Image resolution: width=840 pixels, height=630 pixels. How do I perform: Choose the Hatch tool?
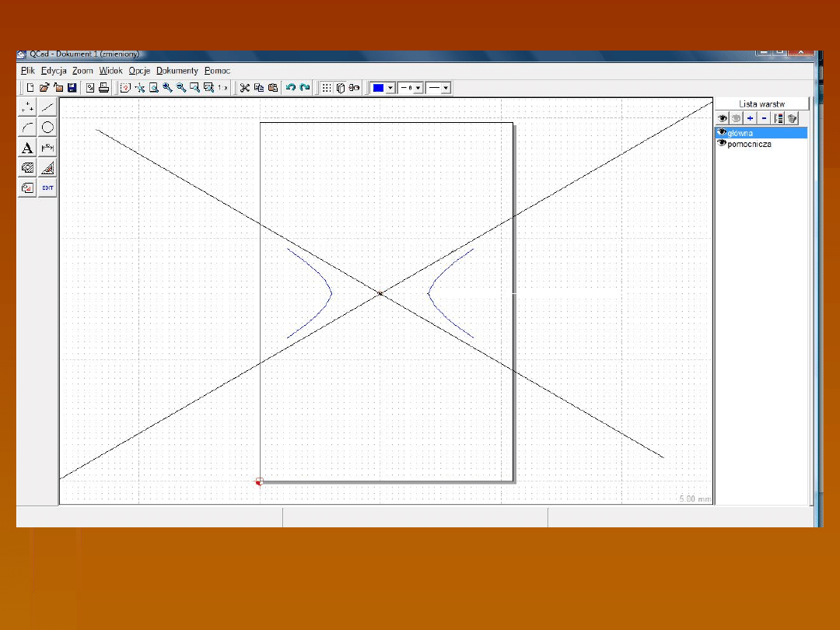coord(27,168)
